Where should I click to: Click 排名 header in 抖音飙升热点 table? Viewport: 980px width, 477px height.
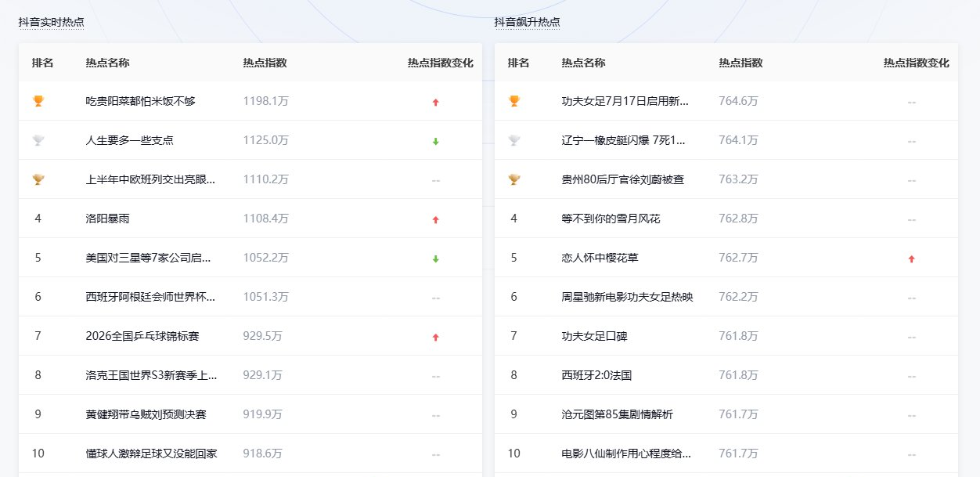pyautogui.click(x=519, y=63)
